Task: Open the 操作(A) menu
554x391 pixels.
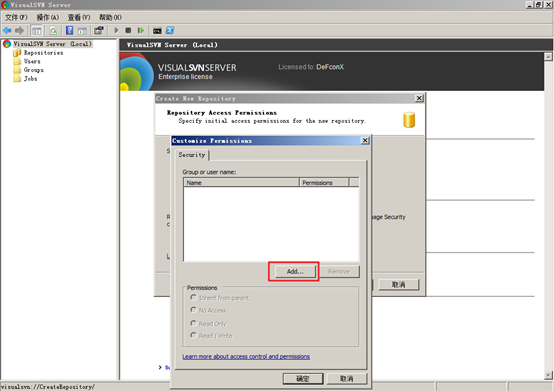Action: tap(48, 17)
